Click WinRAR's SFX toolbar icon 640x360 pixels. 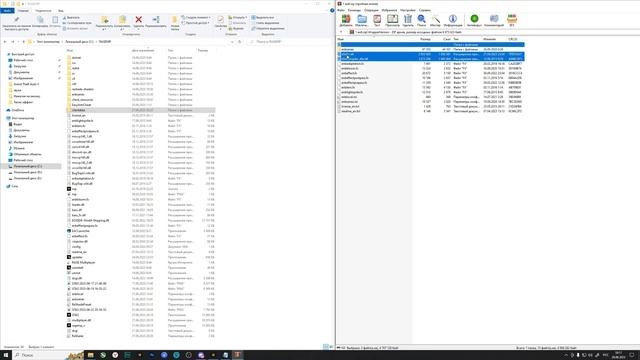tap(512, 20)
